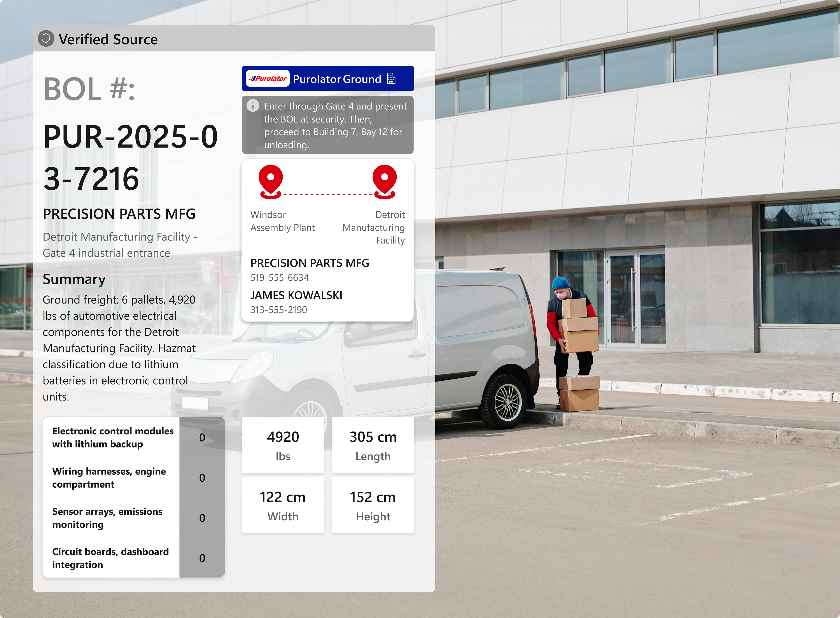Viewport: 840px width, 618px height.
Task: Open the Electronic control modules line item
Action: pos(112,437)
